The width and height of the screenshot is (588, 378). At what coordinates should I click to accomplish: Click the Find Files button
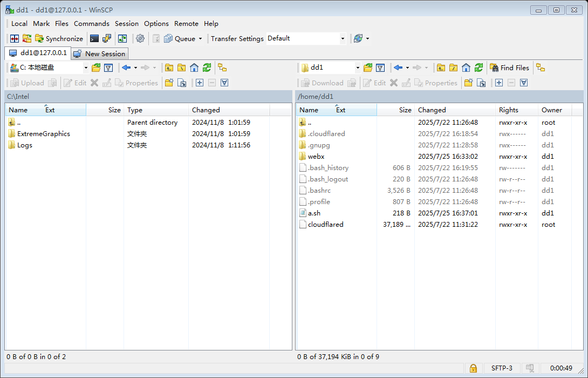tap(509, 67)
